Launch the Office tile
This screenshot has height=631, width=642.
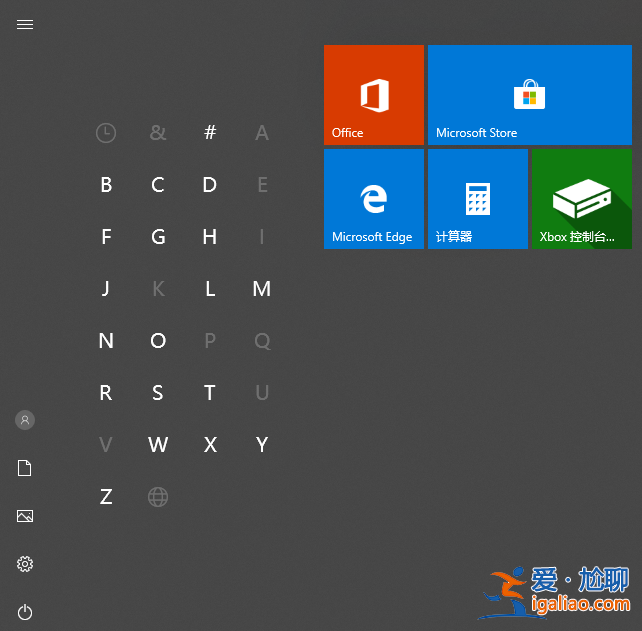[374, 95]
